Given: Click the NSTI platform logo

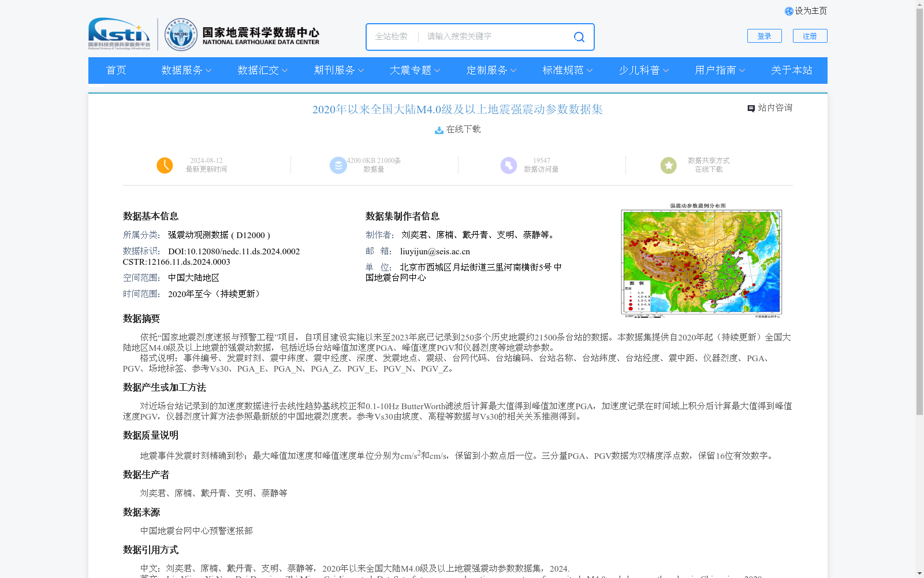Looking at the screenshot, I should pyautogui.click(x=119, y=34).
